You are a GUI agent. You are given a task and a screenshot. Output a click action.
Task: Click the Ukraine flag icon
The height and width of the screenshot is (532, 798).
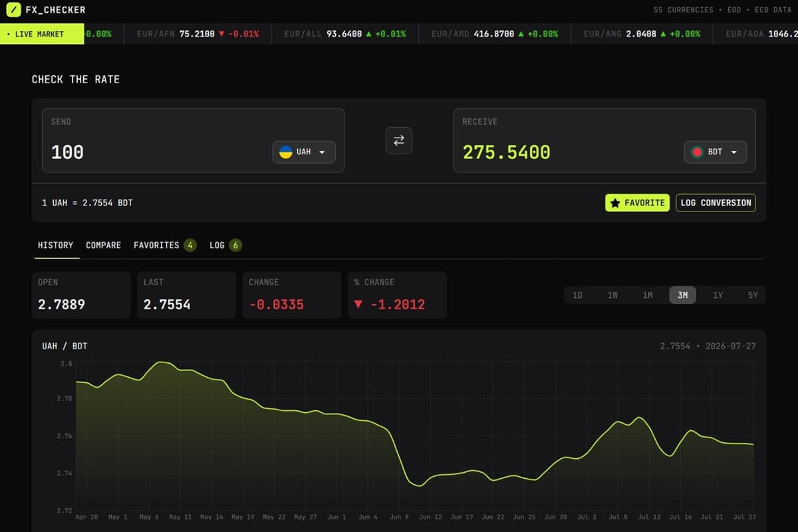[286, 152]
